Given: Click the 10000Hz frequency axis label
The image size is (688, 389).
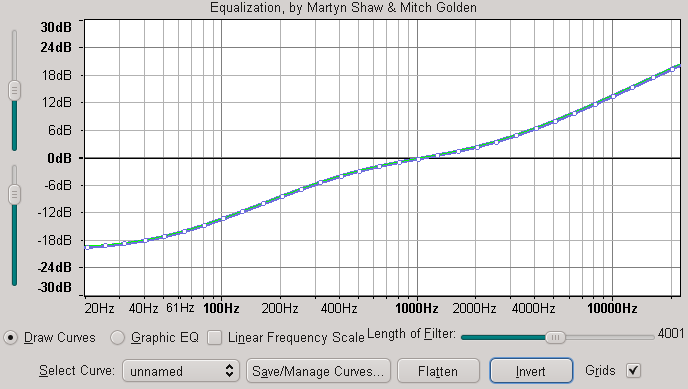Looking at the screenshot, I should [x=612, y=308].
